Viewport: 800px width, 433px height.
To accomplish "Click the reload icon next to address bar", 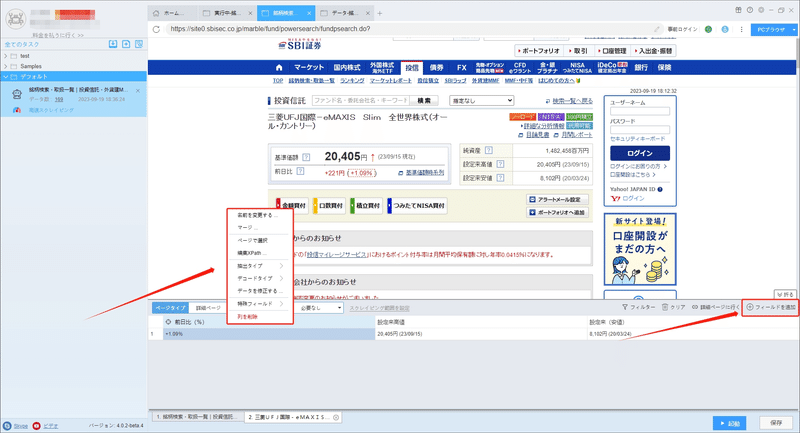I will pos(157,29).
